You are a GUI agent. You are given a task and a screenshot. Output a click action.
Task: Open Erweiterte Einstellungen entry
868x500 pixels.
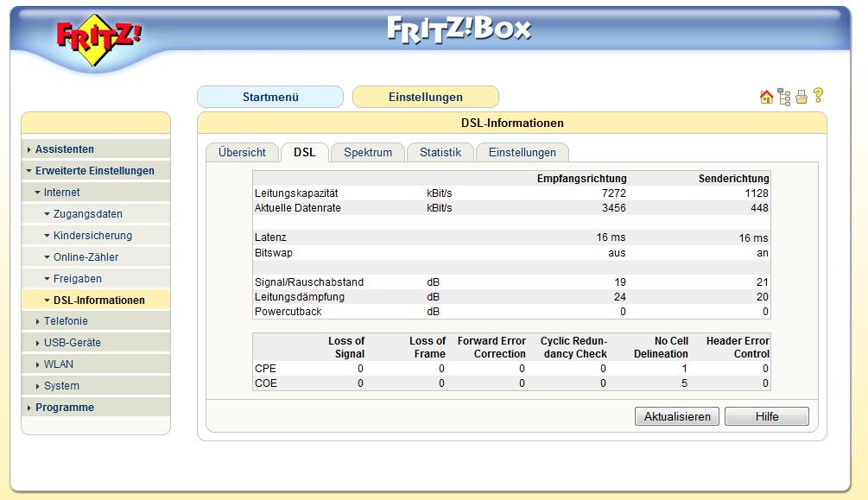[95, 170]
